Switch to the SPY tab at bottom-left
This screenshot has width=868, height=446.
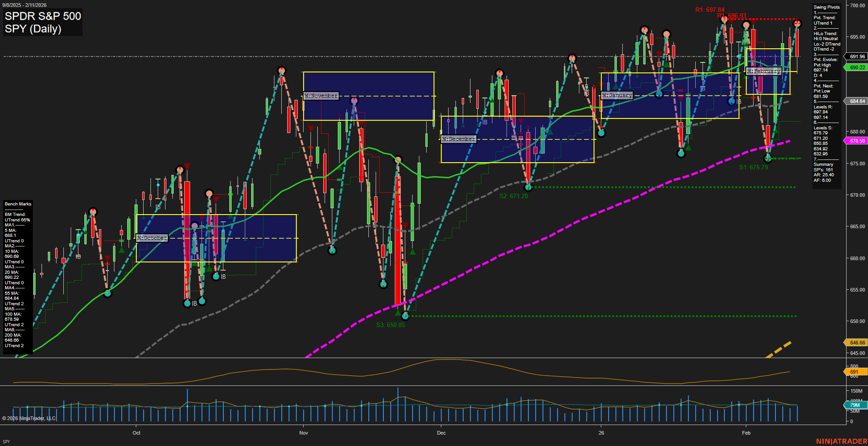click(x=6, y=441)
